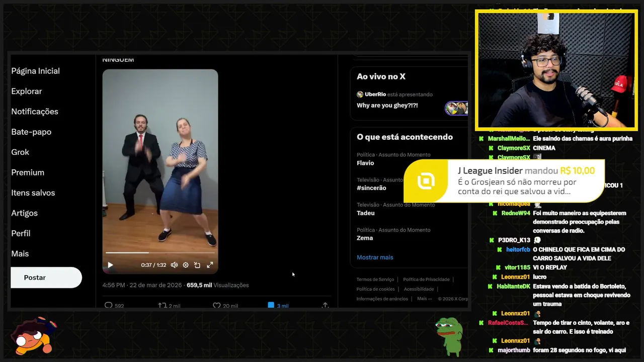Viewport: 644px width, 362px height.
Task: Go to Página Inicial in the sidebar
Action: [36, 71]
